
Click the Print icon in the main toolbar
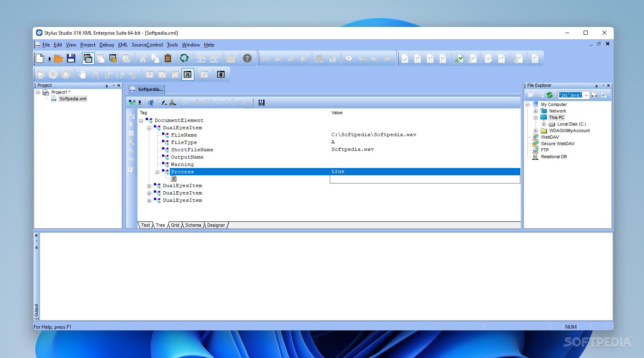(x=231, y=58)
